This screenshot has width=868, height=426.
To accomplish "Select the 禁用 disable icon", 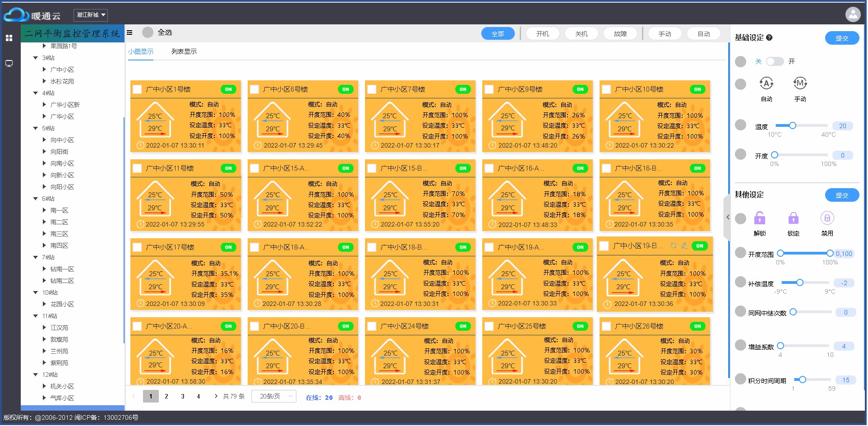I will point(827,218).
